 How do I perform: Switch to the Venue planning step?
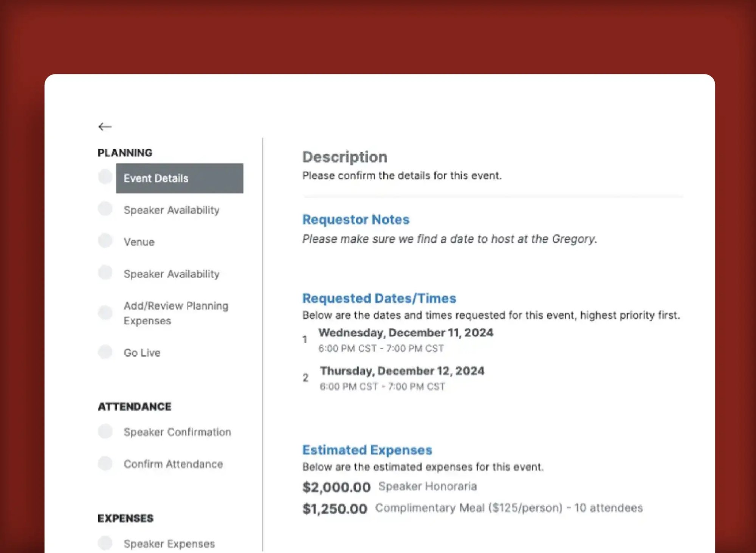139,242
